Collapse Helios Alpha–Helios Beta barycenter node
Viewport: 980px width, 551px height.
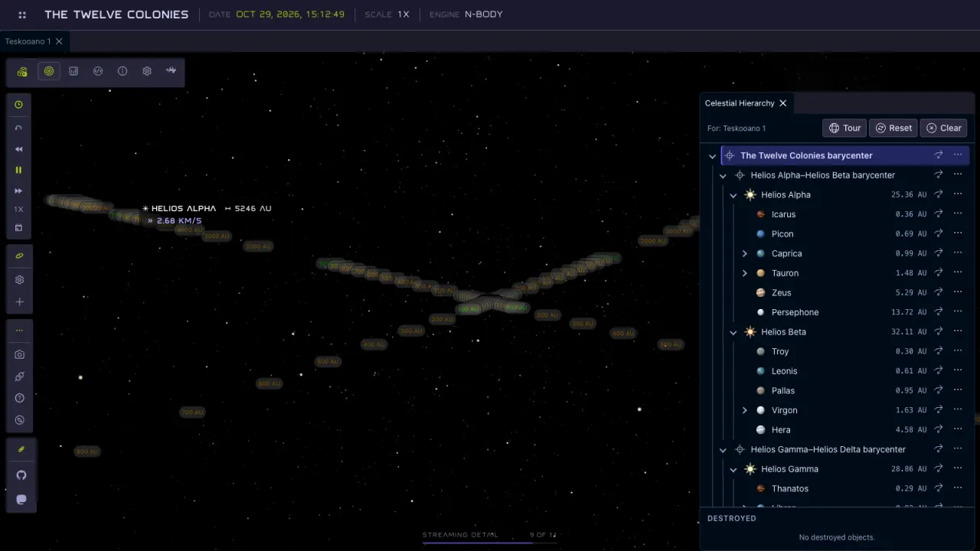pos(723,176)
